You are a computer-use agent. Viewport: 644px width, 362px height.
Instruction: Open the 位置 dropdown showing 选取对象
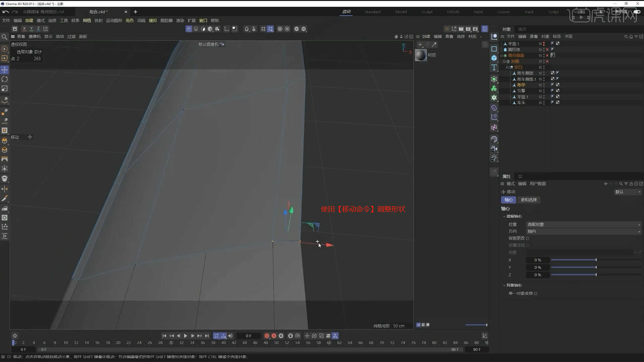click(x=583, y=225)
